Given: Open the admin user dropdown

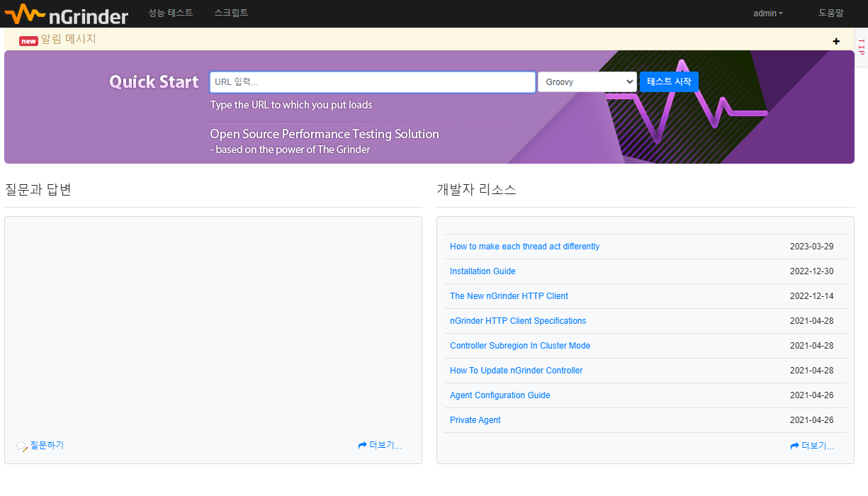Looking at the screenshot, I should pos(768,13).
